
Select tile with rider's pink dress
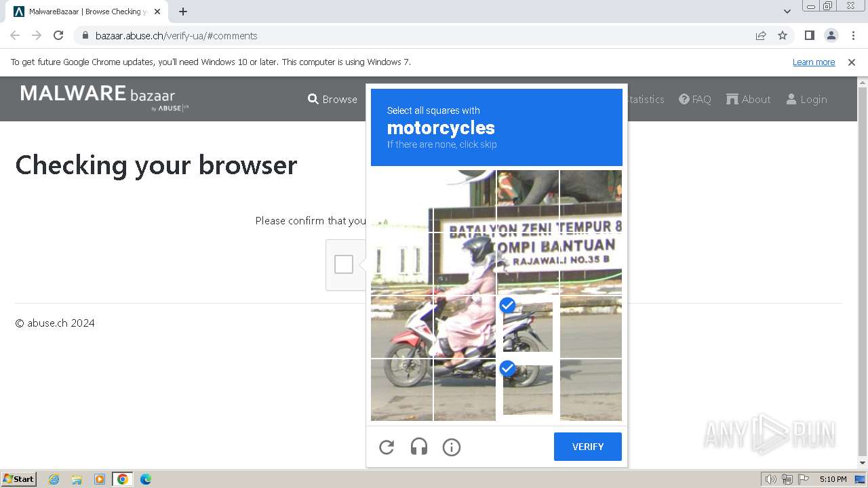465,327
